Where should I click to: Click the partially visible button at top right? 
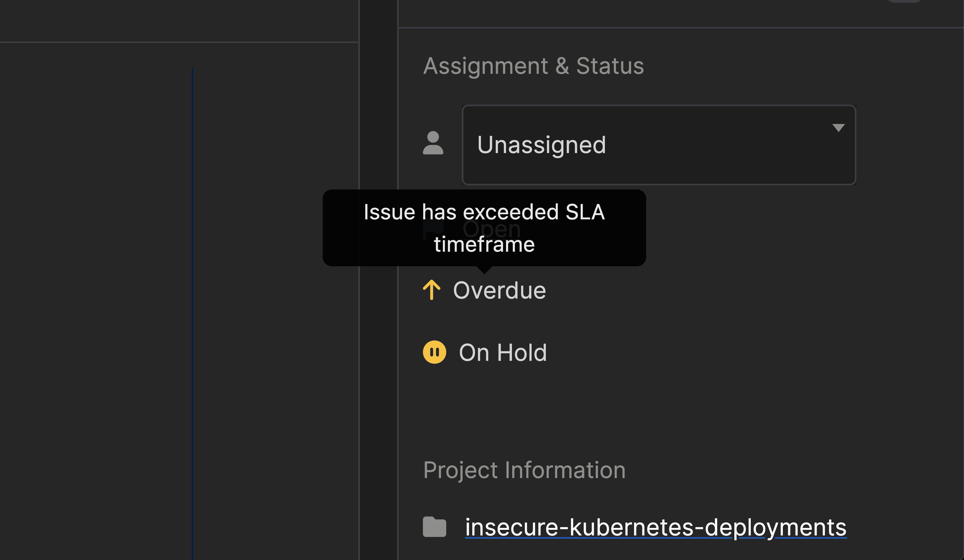point(905,1)
